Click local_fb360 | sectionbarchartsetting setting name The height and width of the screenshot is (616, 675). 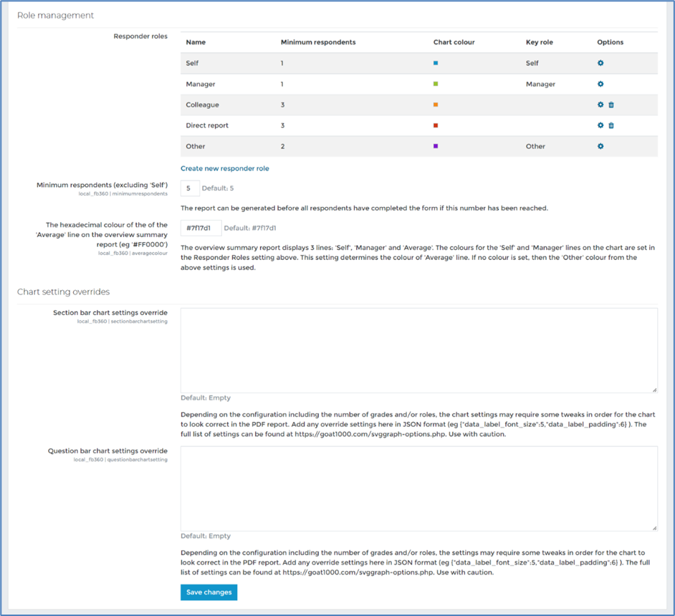[x=123, y=322]
